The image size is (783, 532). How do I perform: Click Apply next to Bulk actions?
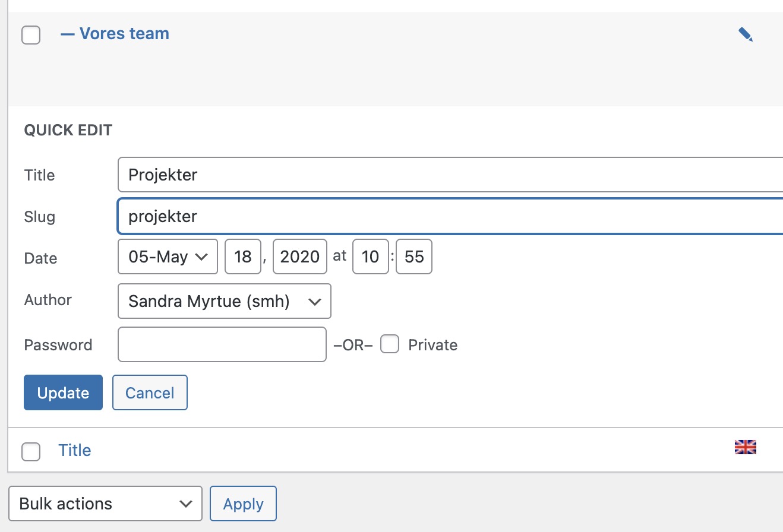click(x=243, y=503)
